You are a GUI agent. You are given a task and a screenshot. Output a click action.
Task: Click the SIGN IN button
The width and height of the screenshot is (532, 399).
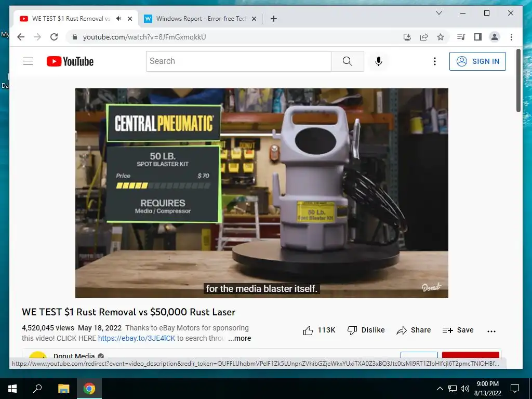477,61
